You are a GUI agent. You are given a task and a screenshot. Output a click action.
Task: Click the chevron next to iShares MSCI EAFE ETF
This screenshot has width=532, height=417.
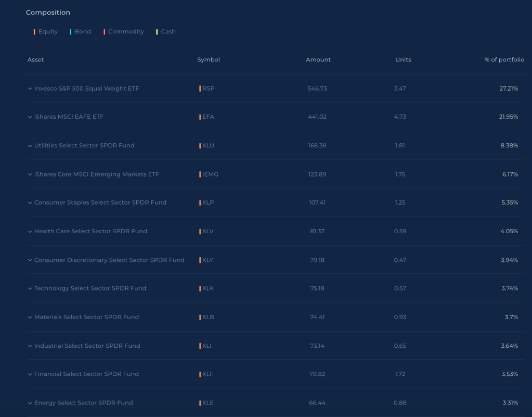[30, 117]
